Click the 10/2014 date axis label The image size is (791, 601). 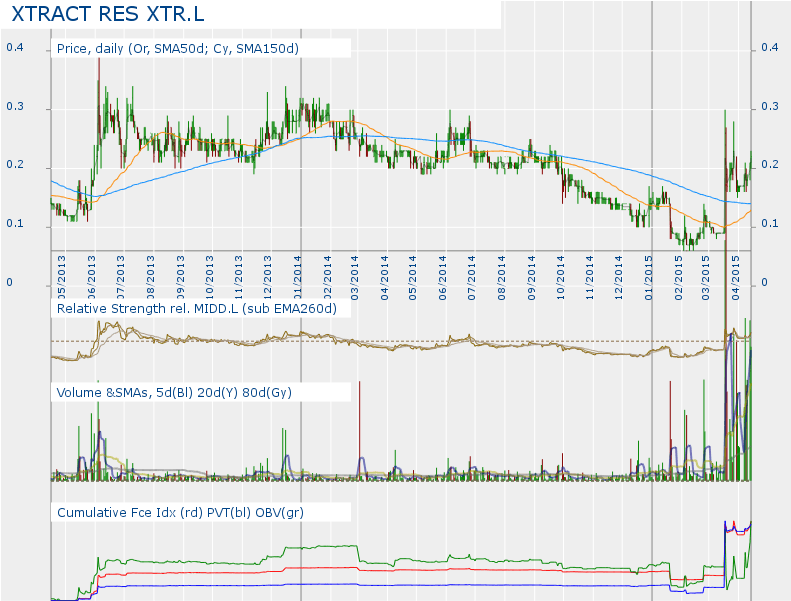tap(560, 278)
